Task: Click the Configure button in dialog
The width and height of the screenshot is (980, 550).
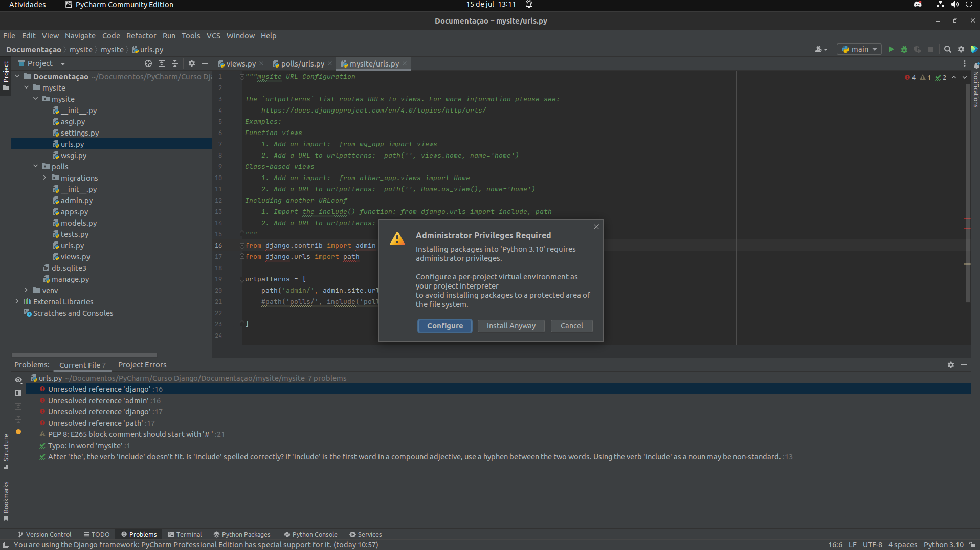Action: [444, 326]
